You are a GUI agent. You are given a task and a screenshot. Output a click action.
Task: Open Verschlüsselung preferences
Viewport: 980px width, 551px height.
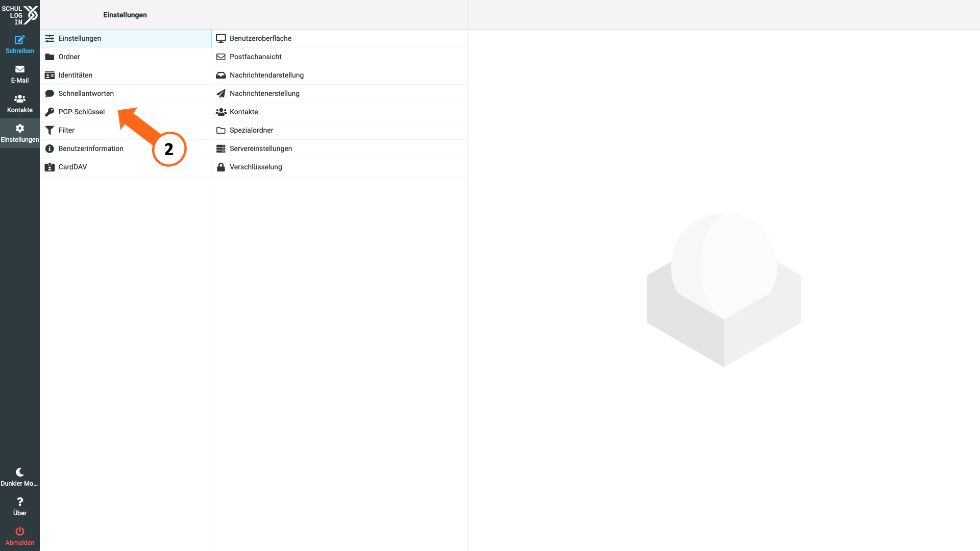tap(339, 167)
